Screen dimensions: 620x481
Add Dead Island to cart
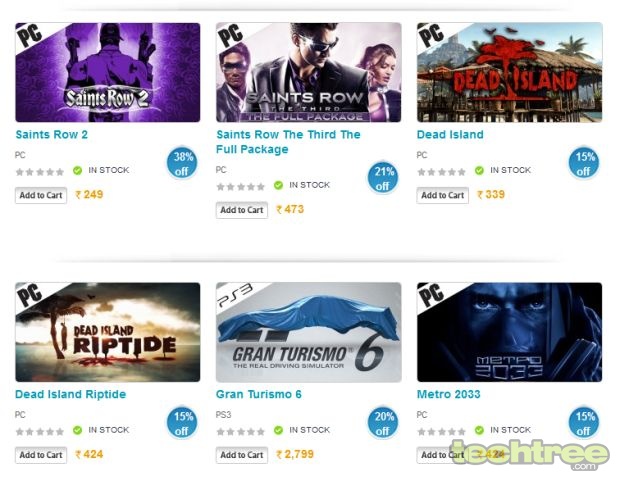(443, 195)
